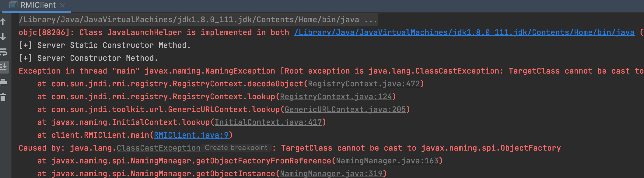
Task: Open RMIClient.java:9 source link
Action: (191, 135)
